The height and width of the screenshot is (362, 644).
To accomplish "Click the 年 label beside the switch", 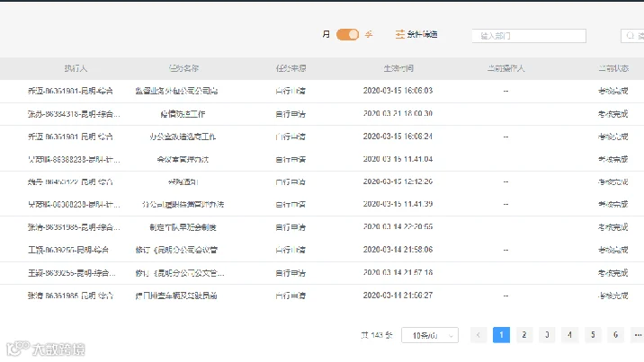I will 369,34.
